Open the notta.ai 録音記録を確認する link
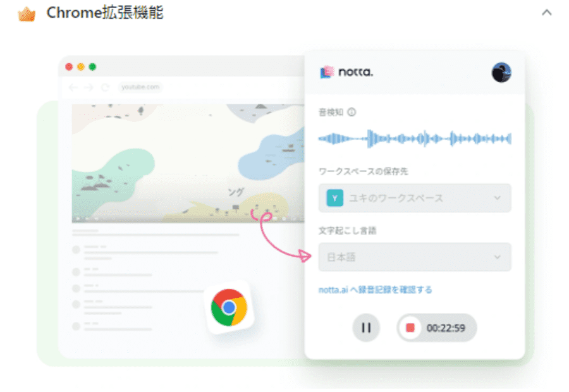This screenshot has width=569, height=392. pyautogui.click(x=374, y=290)
